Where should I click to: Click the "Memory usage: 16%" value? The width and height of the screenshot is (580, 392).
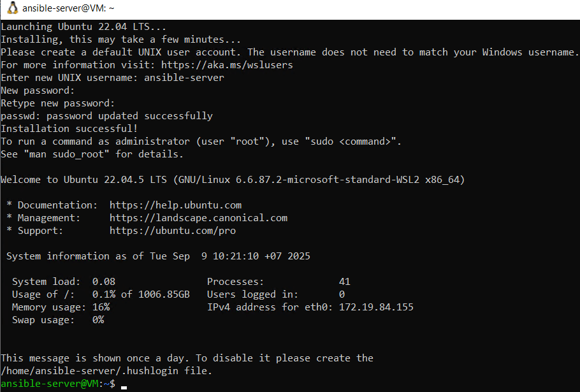101,307
